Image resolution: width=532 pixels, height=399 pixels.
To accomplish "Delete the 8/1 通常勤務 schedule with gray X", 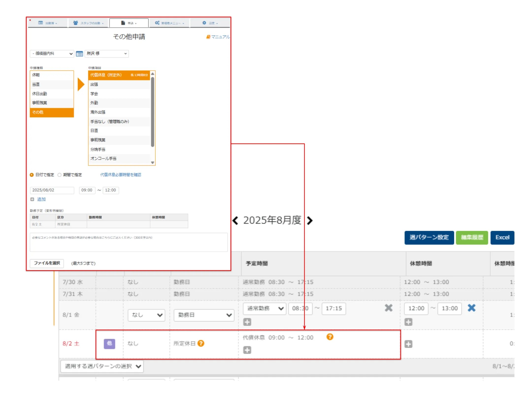I will (x=388, y=308).
